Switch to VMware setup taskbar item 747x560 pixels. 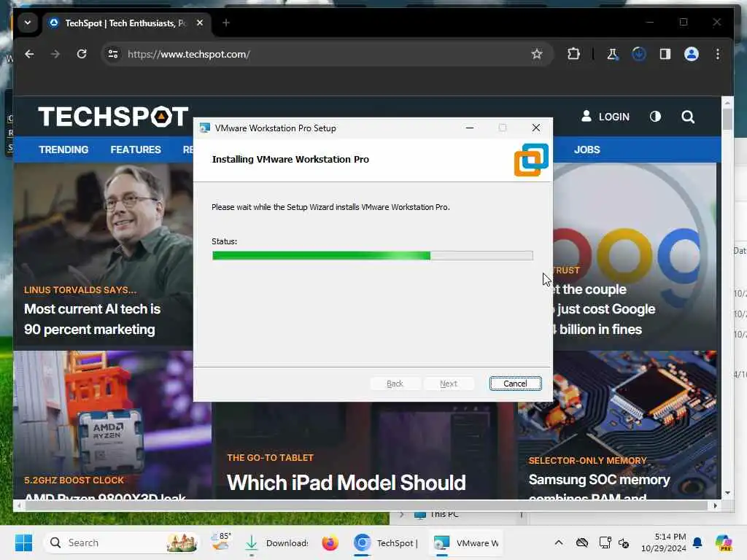pos(466,542)
